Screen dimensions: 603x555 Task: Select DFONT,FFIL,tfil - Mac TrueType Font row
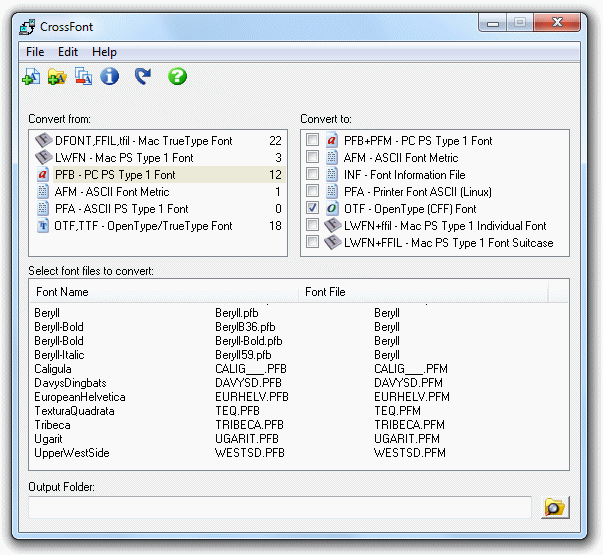click(x=158, y=141)
